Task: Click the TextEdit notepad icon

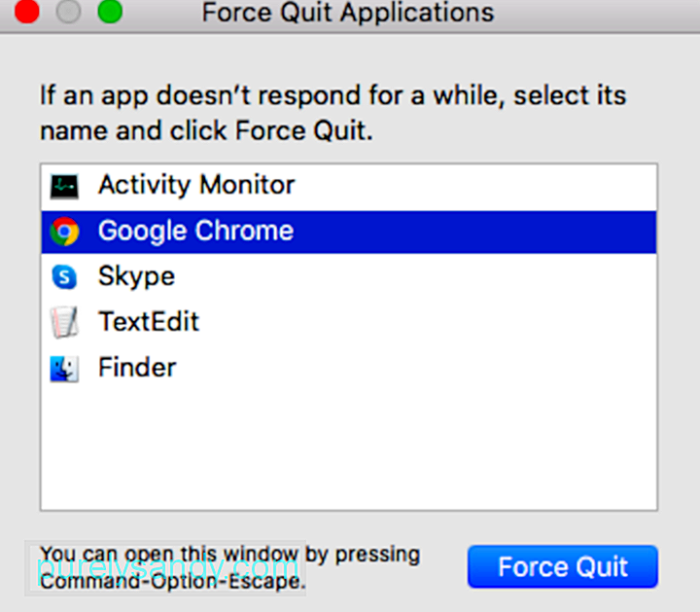Action: click(x=64, y=322)
